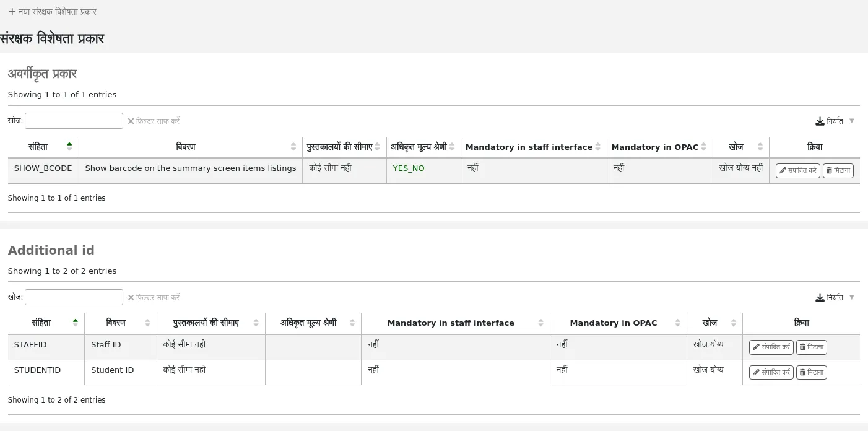Sort the first table by विवरण column
The width and height of the screenshot is (868, 431).
pyautogui.click(x=191, y=147)
